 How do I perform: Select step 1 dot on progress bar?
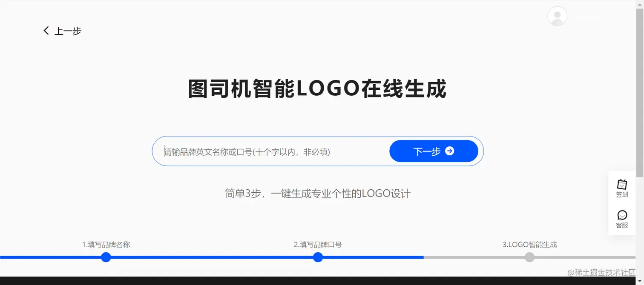pyautogui.click(x=106, y=257)
